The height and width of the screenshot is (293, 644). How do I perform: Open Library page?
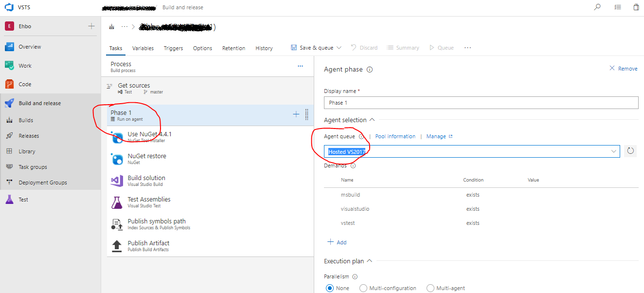point(27,151)
